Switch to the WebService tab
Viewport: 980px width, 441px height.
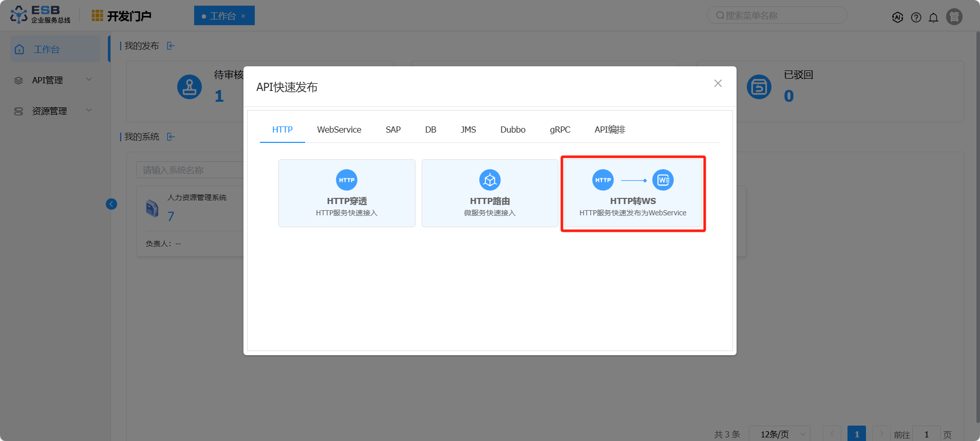pos(339,130)
